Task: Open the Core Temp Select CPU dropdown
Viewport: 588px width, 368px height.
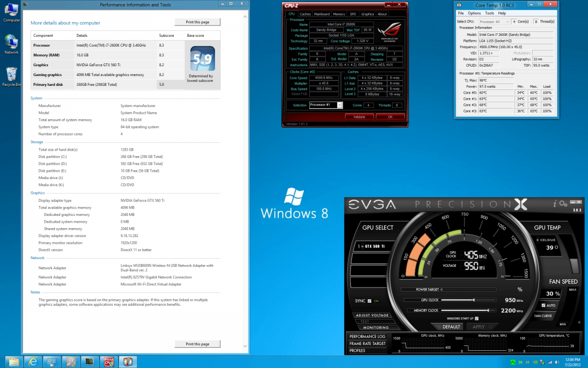Action: point(493,22)
